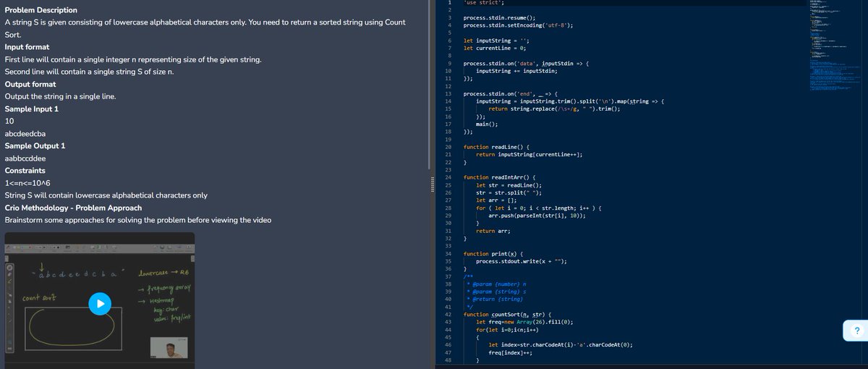Image resolution: width=868 pixels, height=369 pixels.
Task: Click the code "let inputString = '';"
Action: (497, 41)
